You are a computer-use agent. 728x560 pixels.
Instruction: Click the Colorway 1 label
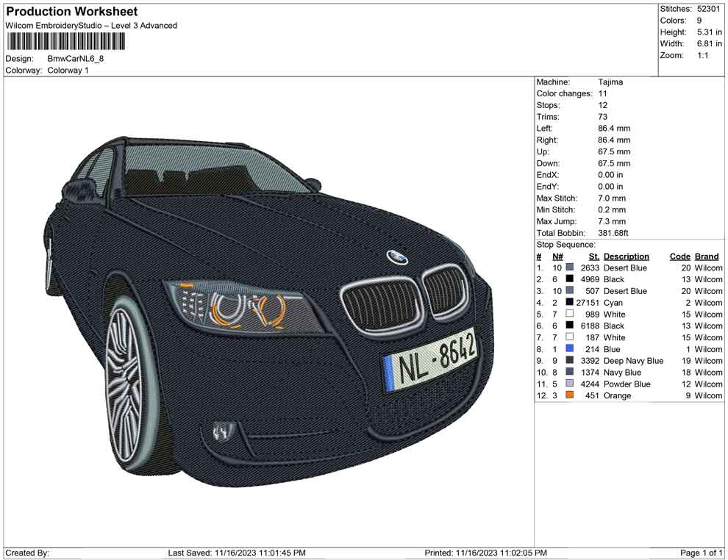(x=68, y=71)
